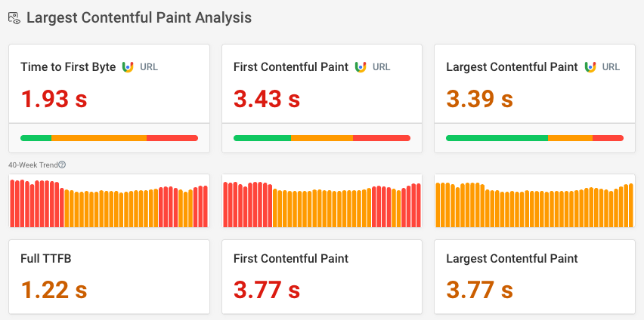Click the First Contentful Paint distribution bar
This screenshot has height=320, width=644.
[322, 138]
